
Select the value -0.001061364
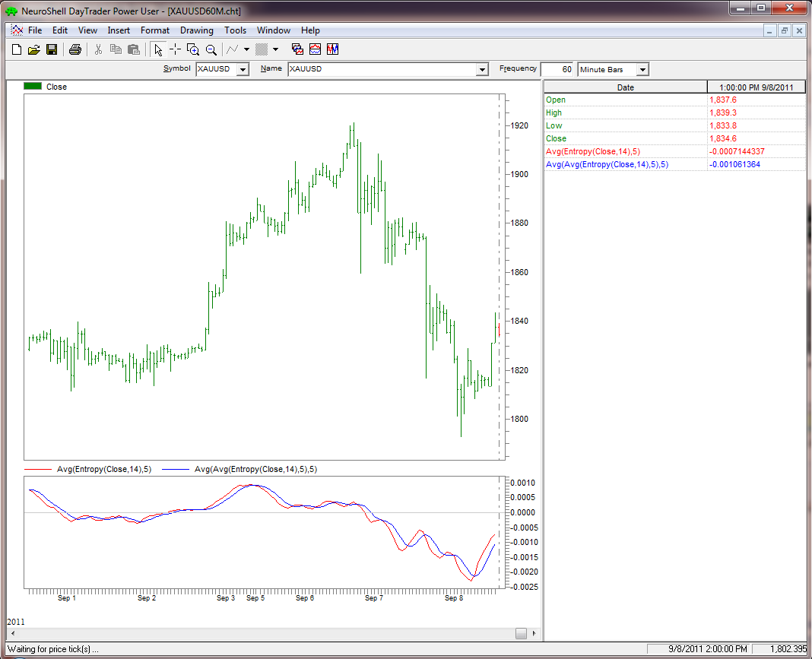pos(734,165)
